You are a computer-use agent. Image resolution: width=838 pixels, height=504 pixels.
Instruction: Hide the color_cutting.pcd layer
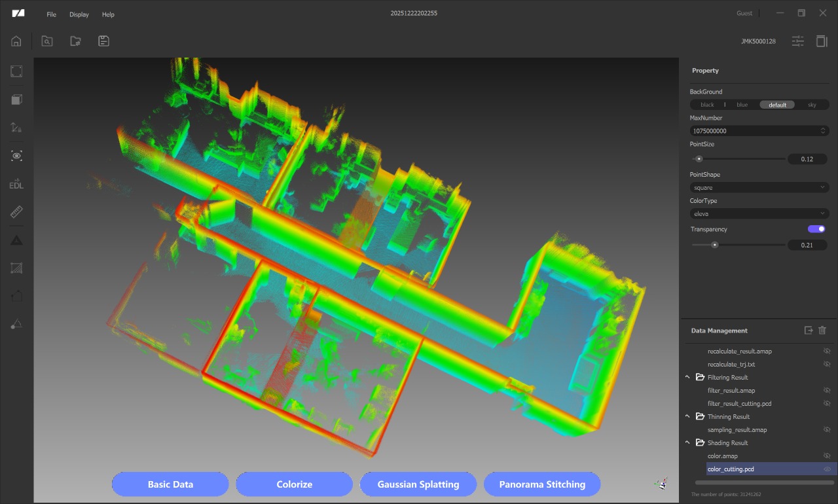pos(827,469)
